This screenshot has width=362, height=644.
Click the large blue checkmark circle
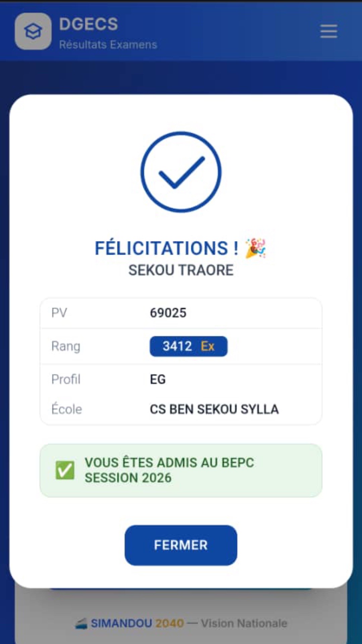(181, 172)
